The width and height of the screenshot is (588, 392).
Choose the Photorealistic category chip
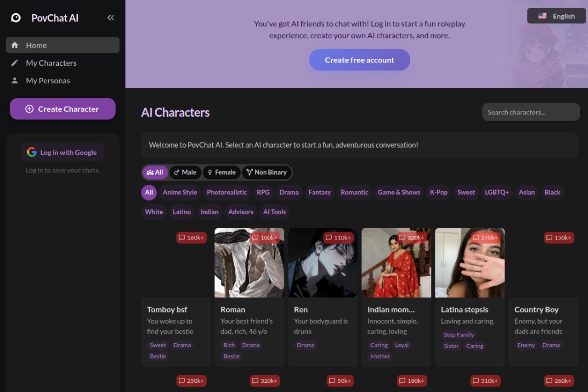point(227,192)
